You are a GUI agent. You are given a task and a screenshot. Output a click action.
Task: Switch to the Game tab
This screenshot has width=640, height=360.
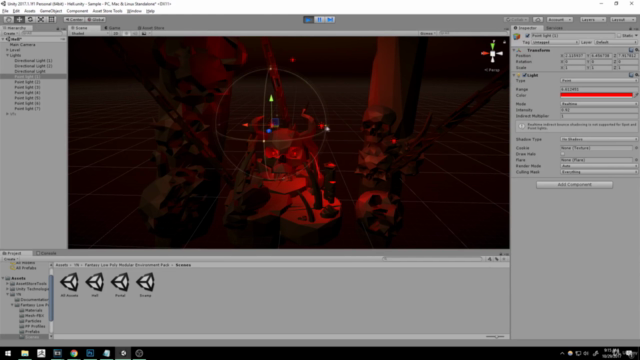[x=112, y=28]
